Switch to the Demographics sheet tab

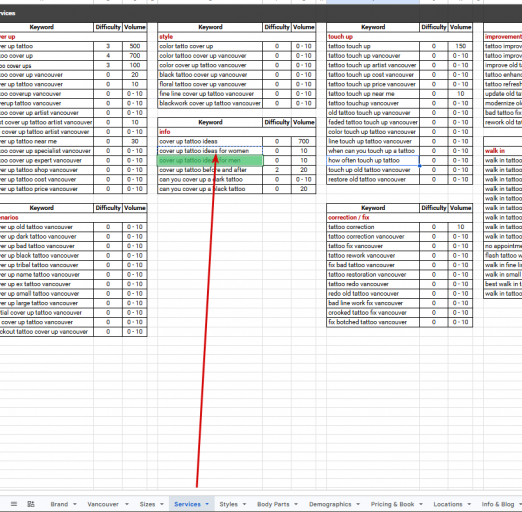[330, 504]
